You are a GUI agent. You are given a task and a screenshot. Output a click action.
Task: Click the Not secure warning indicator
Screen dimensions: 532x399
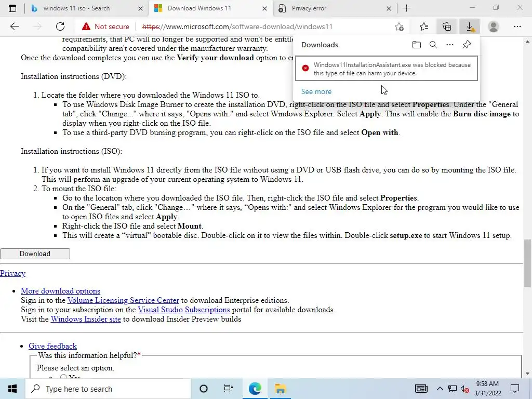[x=105, y=26]
